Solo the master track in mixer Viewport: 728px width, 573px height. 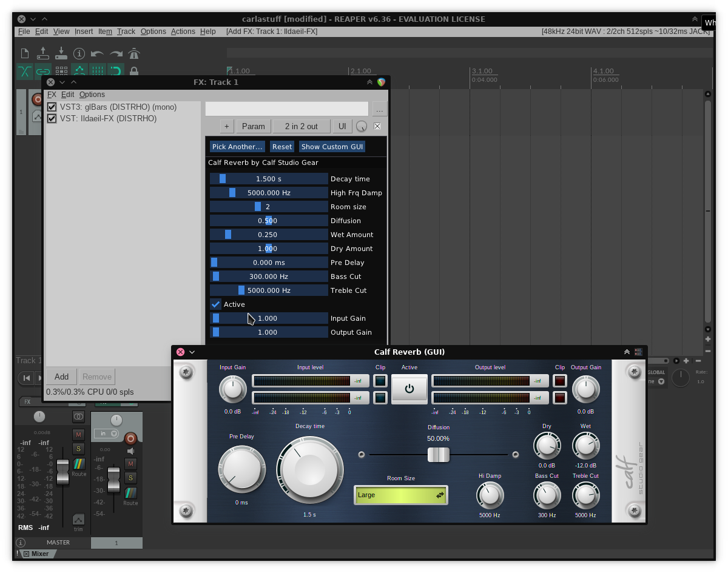click(78, 449)
